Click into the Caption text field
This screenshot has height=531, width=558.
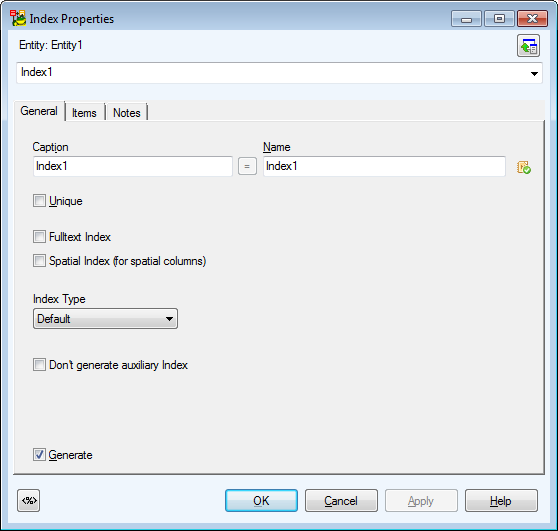(133, 166)
